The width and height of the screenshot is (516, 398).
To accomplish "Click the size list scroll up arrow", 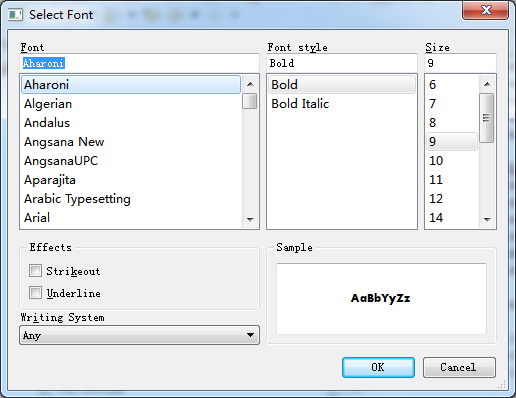I will click(487, 84).
